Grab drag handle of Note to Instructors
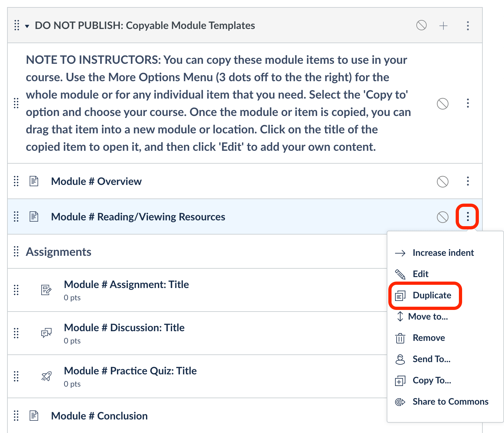Viewport: 504px width, 433px height. tap(16, 103)
